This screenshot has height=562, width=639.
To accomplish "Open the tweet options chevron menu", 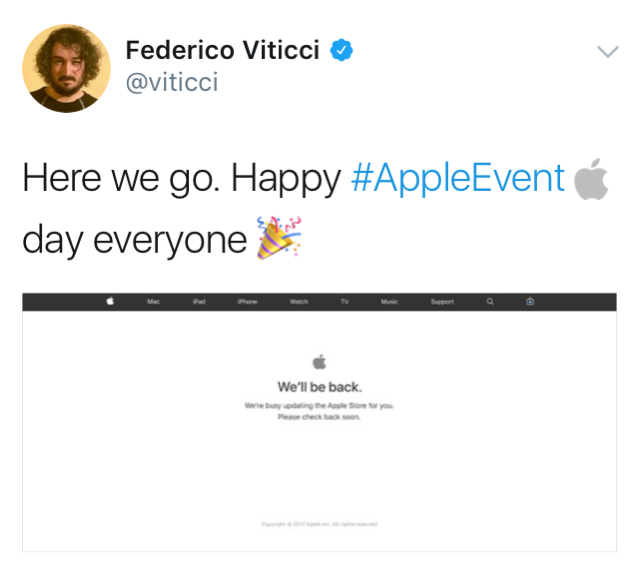I will point(607,52).
